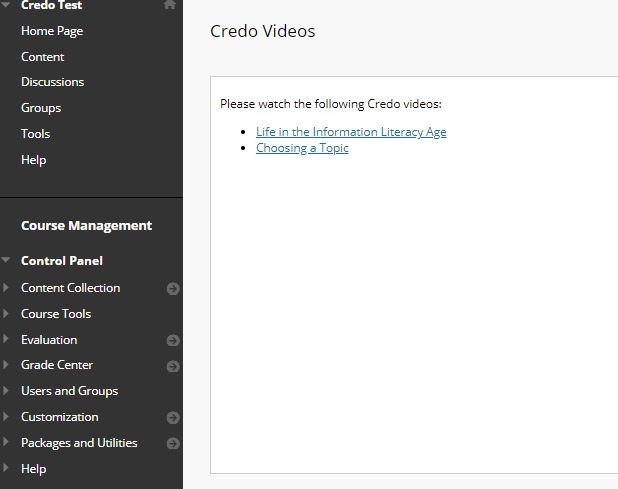This screenshot has width=618, height=489.
Task: Click the Grade Center go-arrow icon
Action: tap(173, 366)
